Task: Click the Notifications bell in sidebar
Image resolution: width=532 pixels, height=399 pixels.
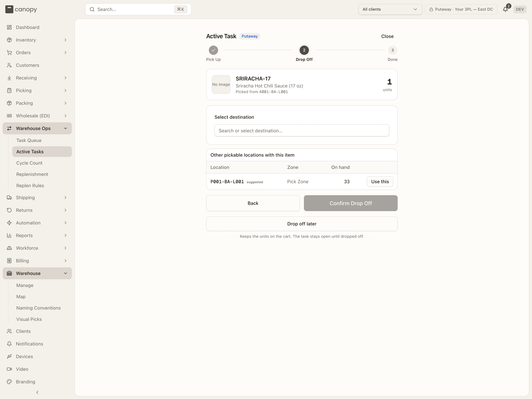Action: [9, 344]
